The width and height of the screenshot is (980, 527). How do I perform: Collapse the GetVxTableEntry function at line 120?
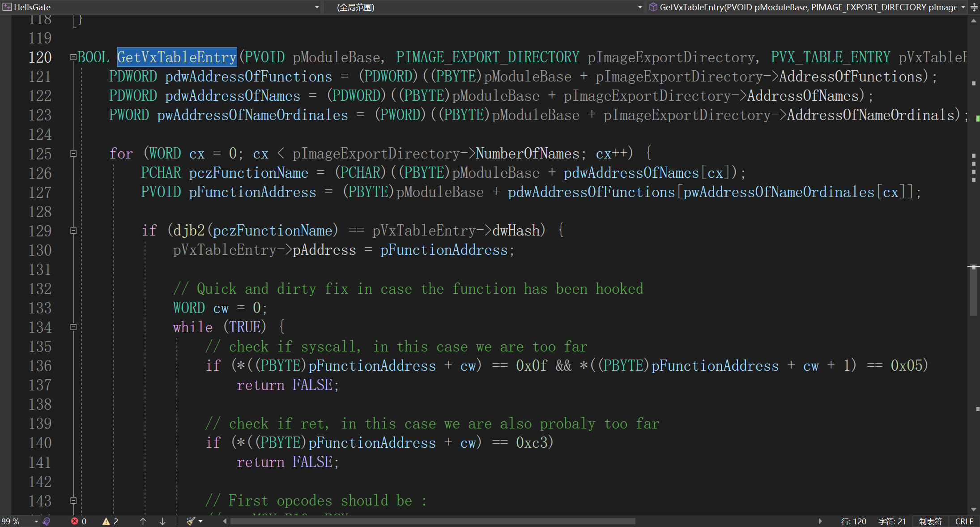pyautogui.click(x=73, y=57)
